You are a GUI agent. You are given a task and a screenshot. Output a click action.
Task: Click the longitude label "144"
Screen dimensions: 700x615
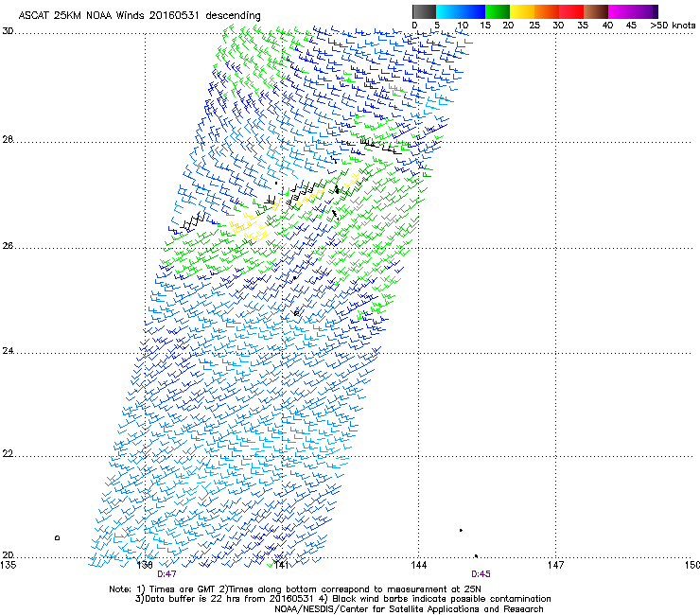[x=419, y=566]
